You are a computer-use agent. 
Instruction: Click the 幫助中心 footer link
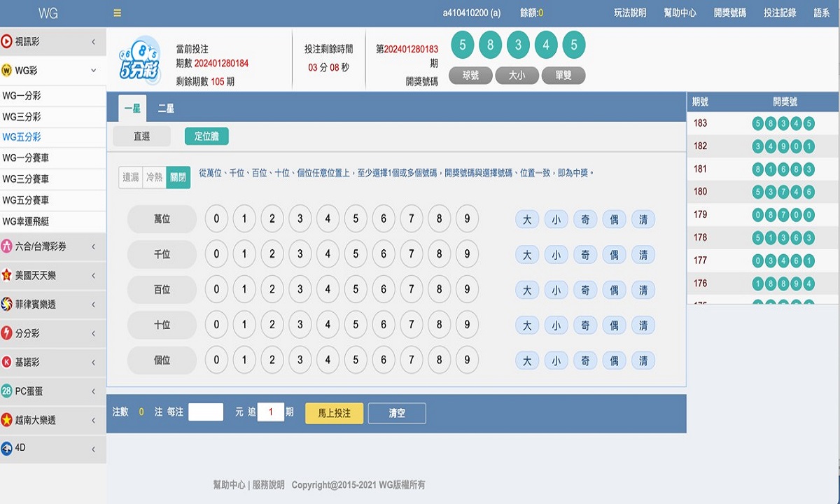click(230, 484)
